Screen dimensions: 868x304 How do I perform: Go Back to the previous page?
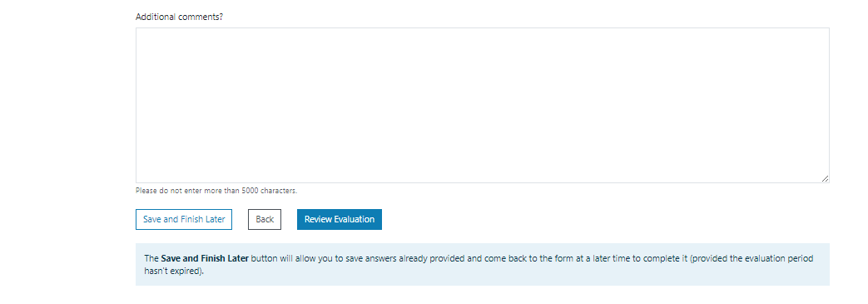(265, 219)
